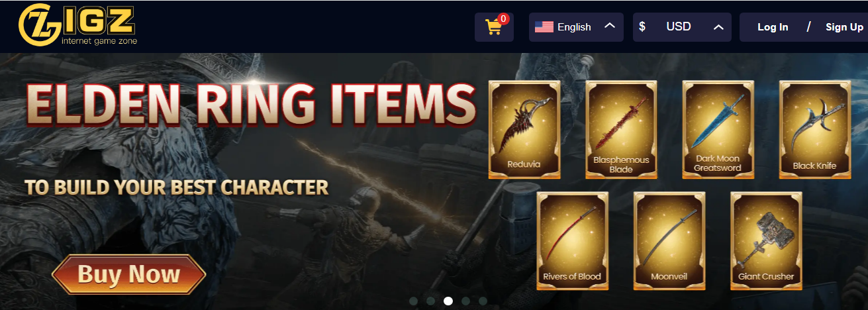Expand the USD currency dropdown
Image resolution: width=868 pixels, height=310 pixels.
pyautogui.click(x=682, y=27)
